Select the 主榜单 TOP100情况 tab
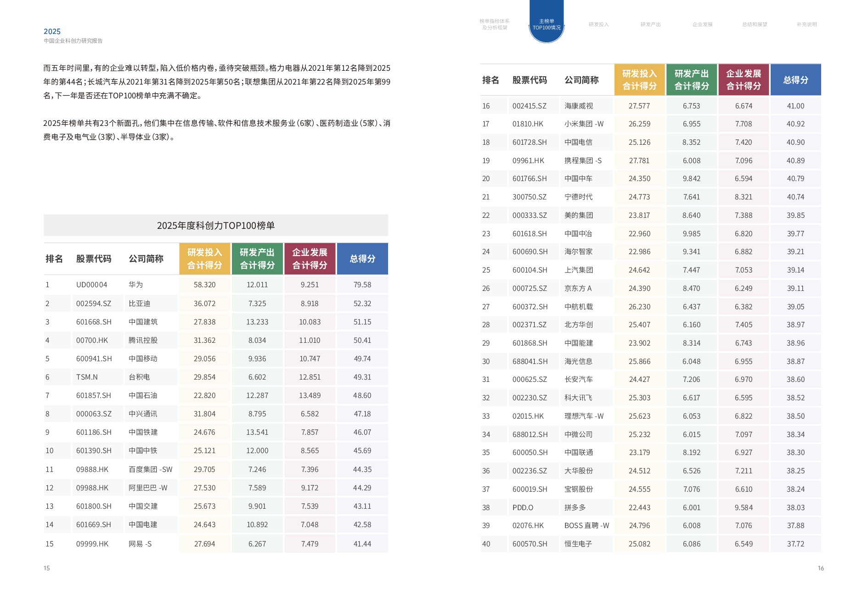Screen dimensions: 868x608 click(x=547, y=24)
